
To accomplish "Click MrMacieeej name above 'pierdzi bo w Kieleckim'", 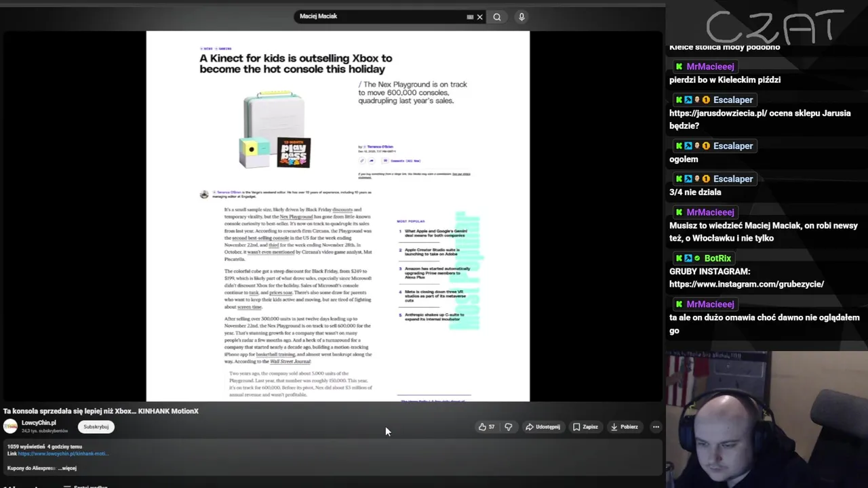I will click(x=710, y=66).
